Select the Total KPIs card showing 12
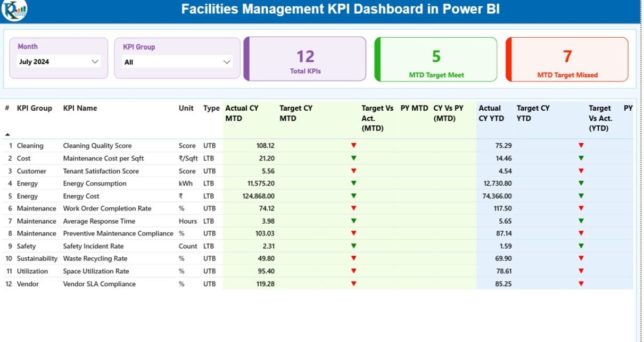The image size is (644, 342). point(305,59)
